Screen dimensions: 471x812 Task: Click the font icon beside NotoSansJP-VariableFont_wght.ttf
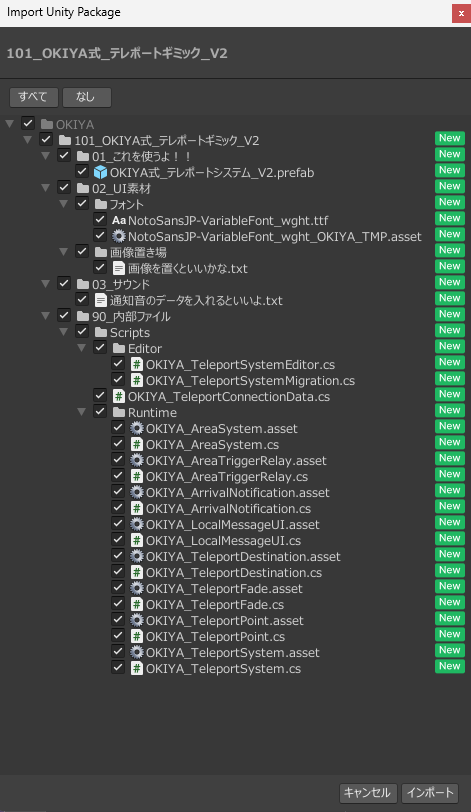click(119, 220)
